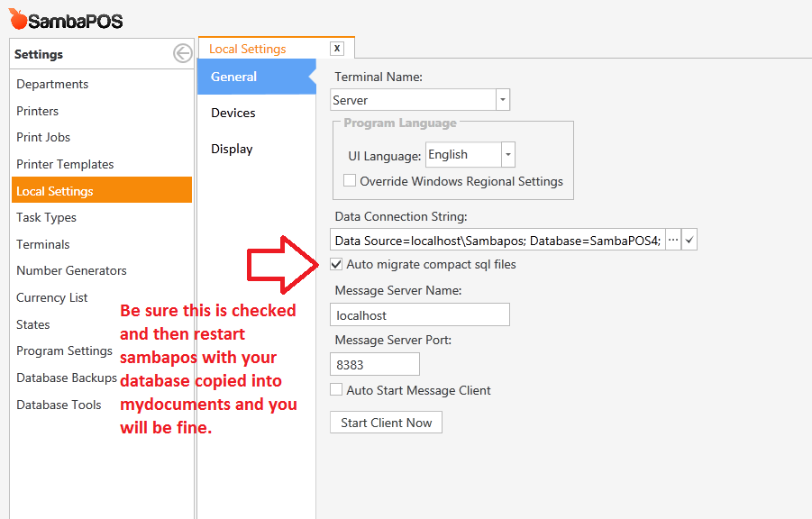
Task: Toggle Override Windows Regional Settings checkbox
Action: click(x=350, y=181)
